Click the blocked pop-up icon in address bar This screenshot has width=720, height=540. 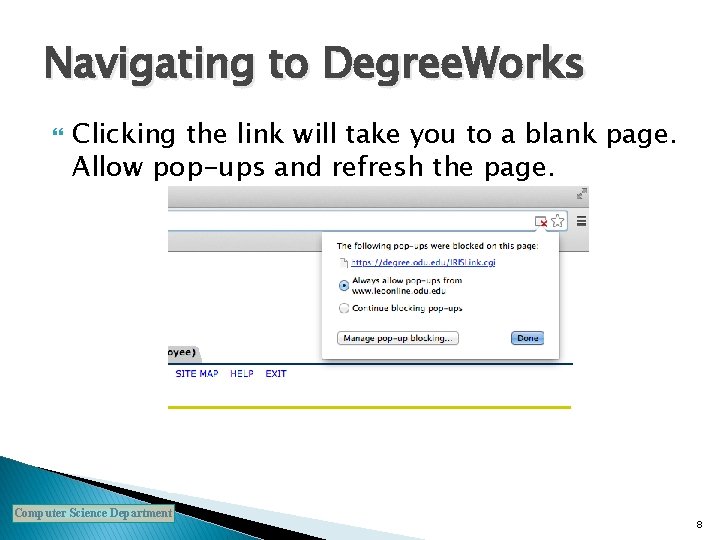541,222
